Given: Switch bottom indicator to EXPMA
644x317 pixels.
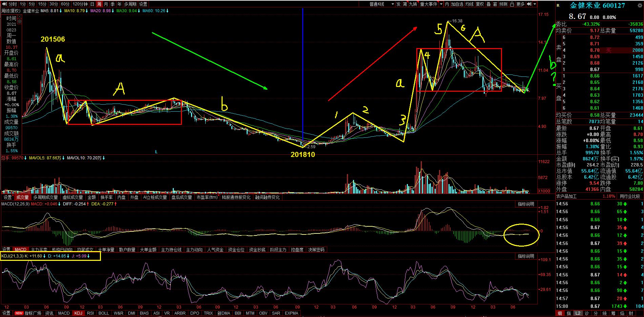Looking at the screenshot, I should pos(292,313).
